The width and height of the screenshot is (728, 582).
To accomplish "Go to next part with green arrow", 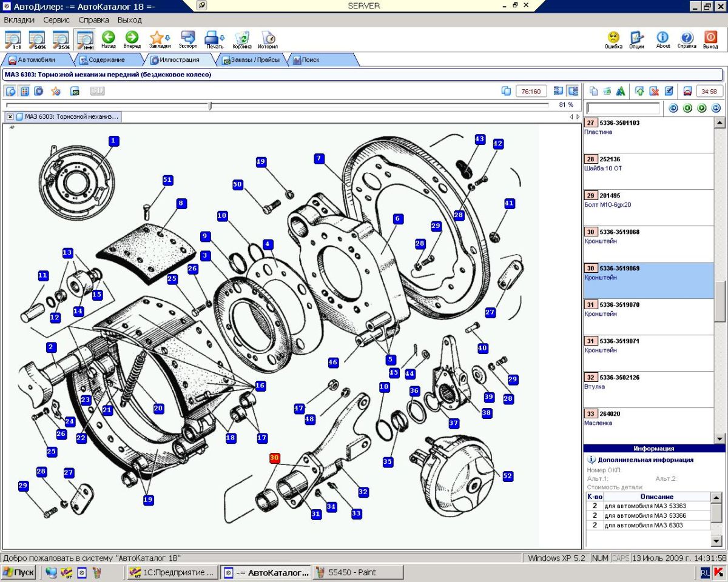I will click(x=701, y=108).
